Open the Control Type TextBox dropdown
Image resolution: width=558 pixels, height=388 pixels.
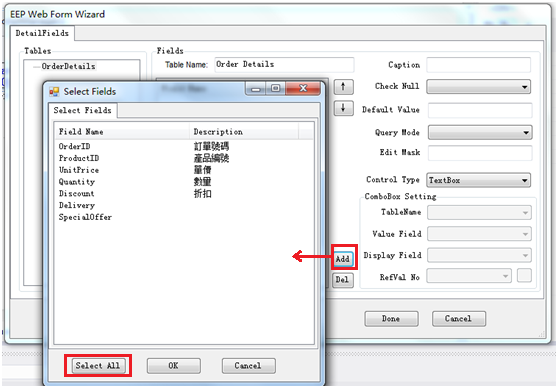coord(479,180)
